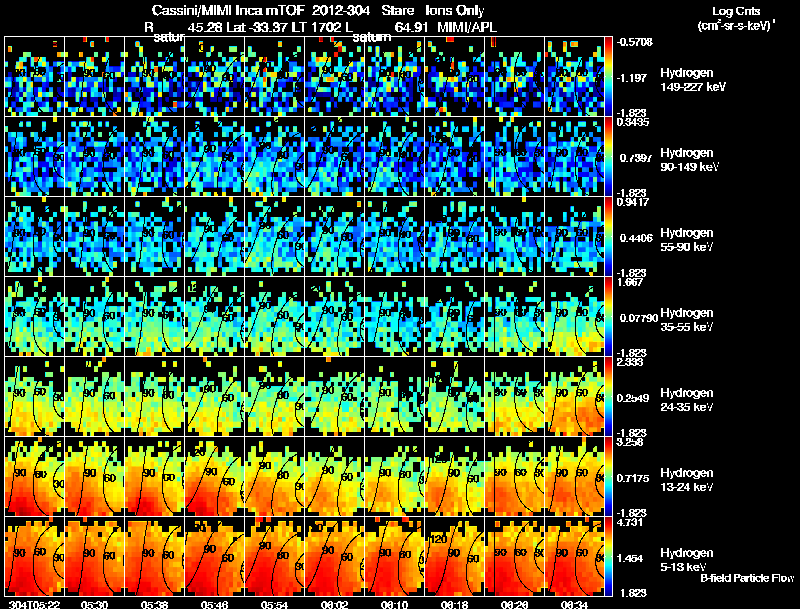Click the 05:22 frame in the 5-13 keV row

pyautogui.click(x=34, y=556)
